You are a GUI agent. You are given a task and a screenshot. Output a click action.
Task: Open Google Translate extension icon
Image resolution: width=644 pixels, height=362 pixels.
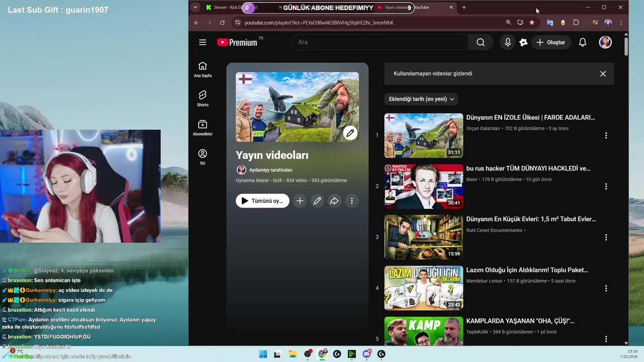coord(550,23)
